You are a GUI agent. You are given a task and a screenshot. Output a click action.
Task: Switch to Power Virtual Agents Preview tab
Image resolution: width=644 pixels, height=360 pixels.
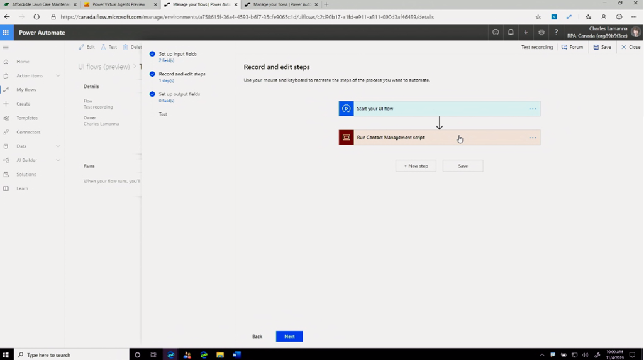click(x=118, y=4)
